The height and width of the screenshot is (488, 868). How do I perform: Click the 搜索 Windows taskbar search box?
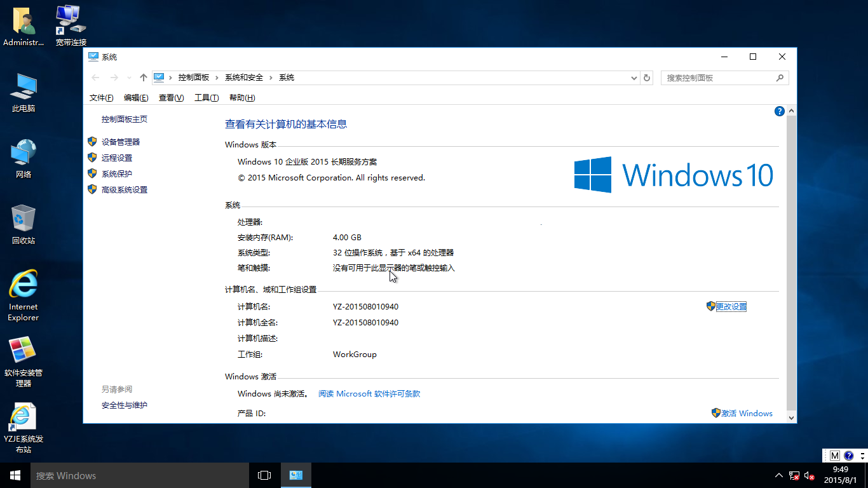(x=140, y=475)
